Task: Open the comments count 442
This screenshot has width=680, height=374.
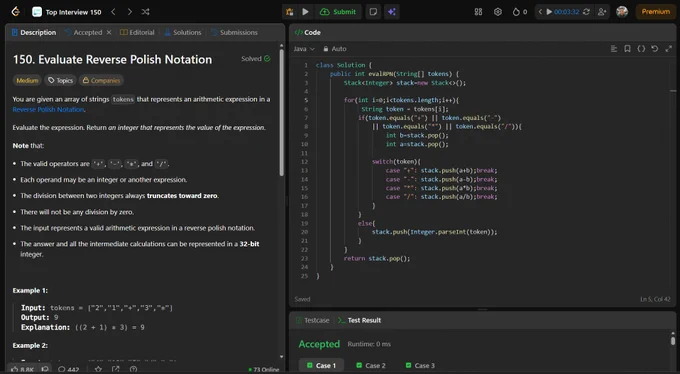Action: click(x=69, y=370)
